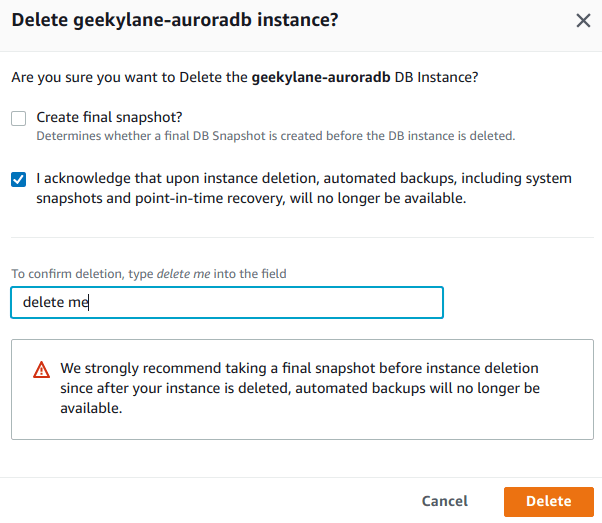Image resolution: width=602 pixels, height=523 pixels.
Task: Click the italic 'delete me' phrase in the instructions
Action: [184, 274]
